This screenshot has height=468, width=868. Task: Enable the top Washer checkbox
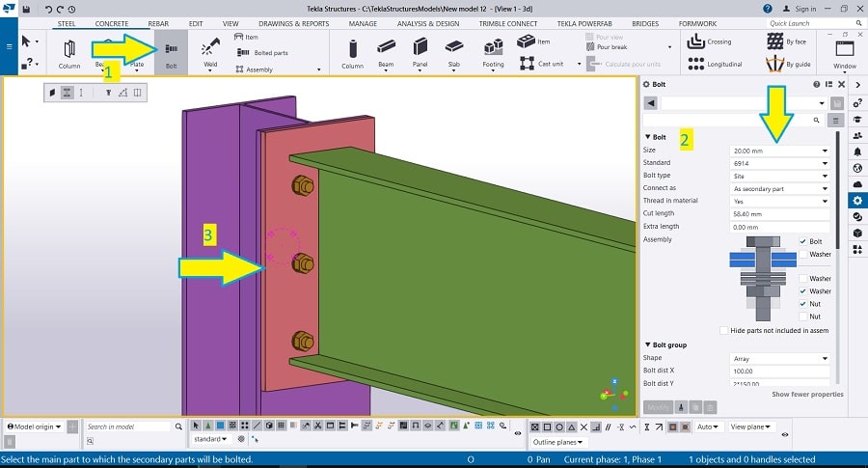click(802, 255)
